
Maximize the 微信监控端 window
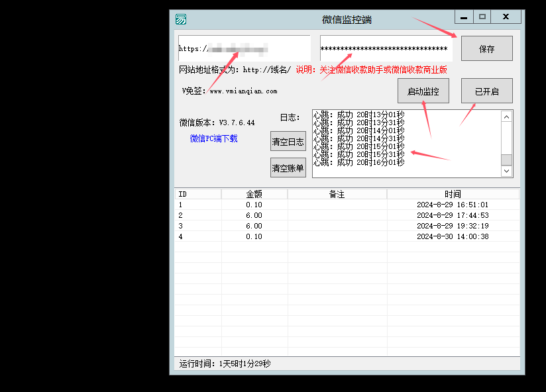[x=482, y=17]
